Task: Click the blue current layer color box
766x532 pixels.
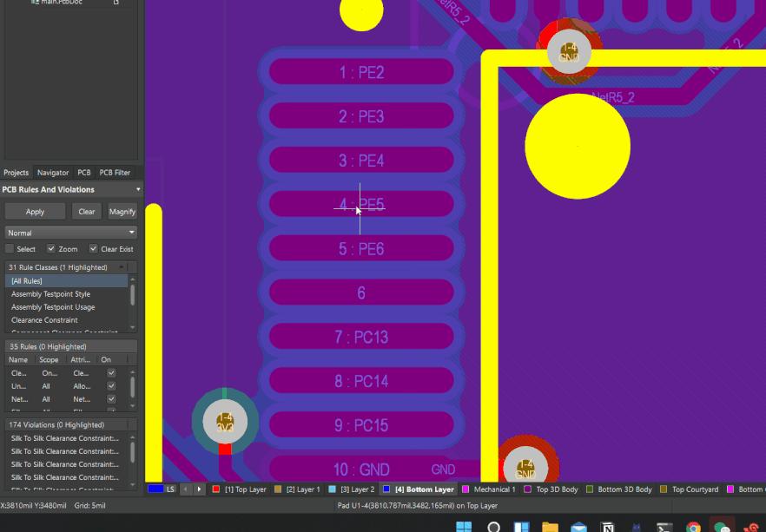Action: pyautogui.click(x=155, y=489)
